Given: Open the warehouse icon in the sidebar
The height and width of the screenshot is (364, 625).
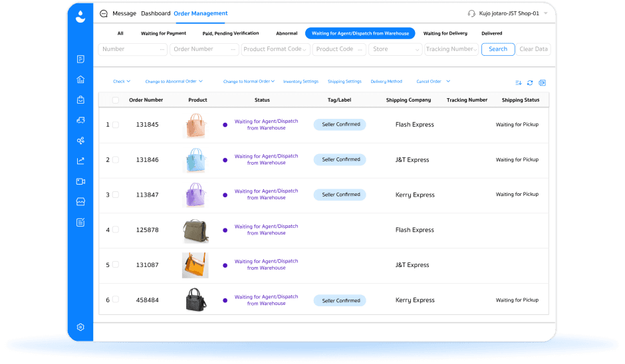Looking at the screenshot, I should 80,80.
